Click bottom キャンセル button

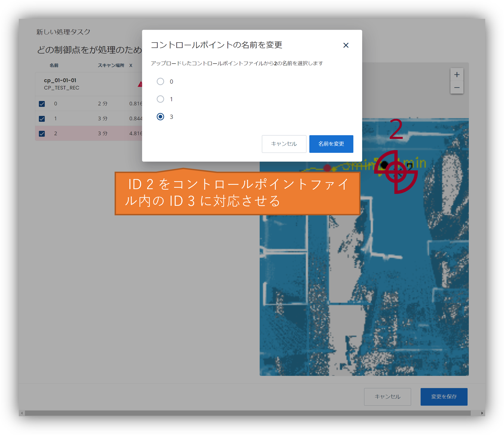coord(387,397)
